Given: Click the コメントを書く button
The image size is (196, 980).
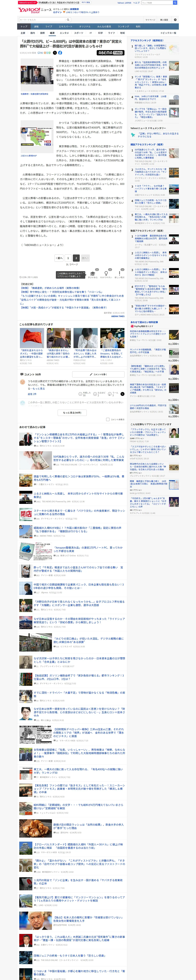Looking at the screenshot, I should click(98, 374).
